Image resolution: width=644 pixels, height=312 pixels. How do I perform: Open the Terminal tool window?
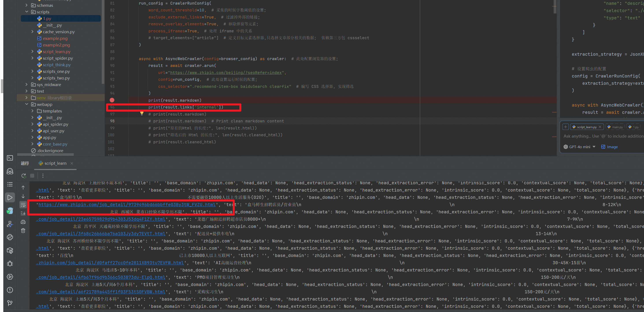[10, 158]
